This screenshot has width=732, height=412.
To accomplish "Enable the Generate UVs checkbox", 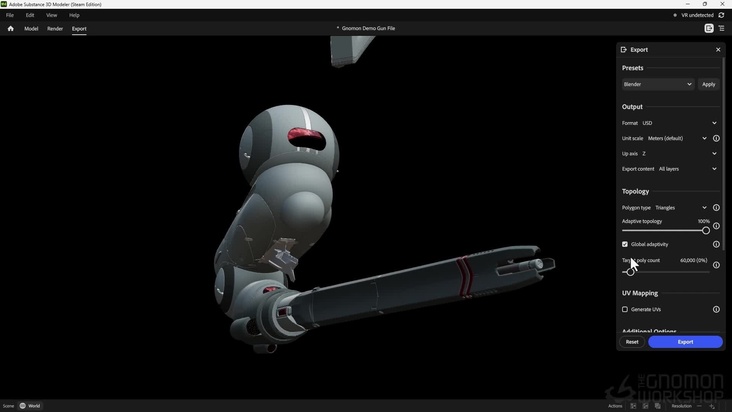I will click(625, 309).
